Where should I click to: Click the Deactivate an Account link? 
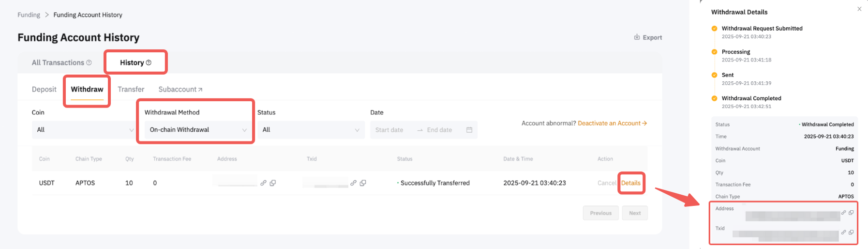pyautogui.click(x=612, y=123)
